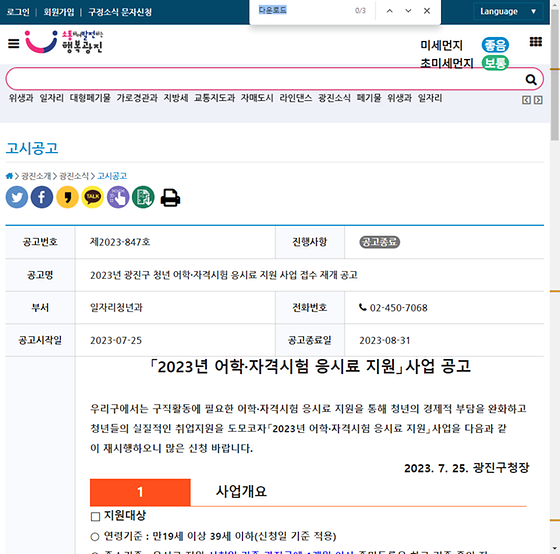Click the green document download icon
560x554 pixels.
(143, 197)
